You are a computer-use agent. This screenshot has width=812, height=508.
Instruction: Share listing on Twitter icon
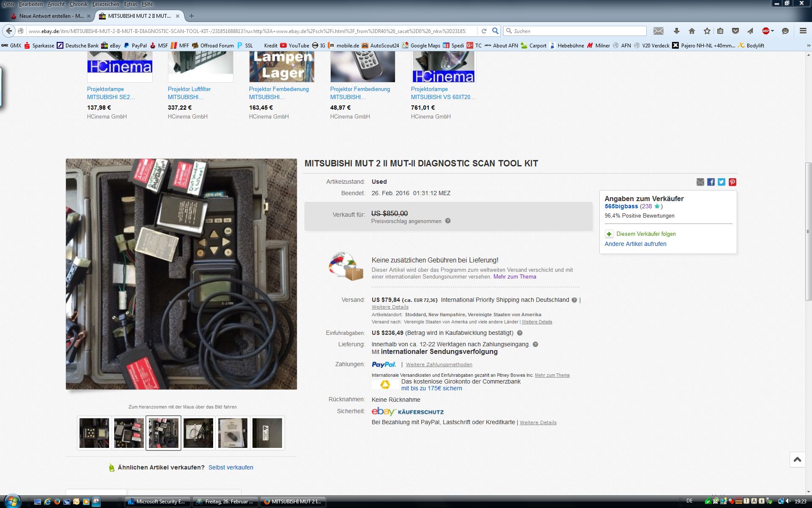coord(721,182)
